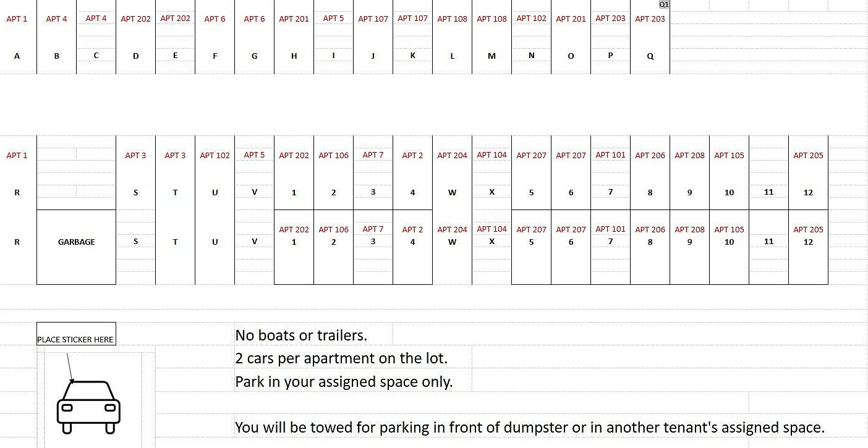Click 'Park in your assigned space only.' cell

[344, 381]
